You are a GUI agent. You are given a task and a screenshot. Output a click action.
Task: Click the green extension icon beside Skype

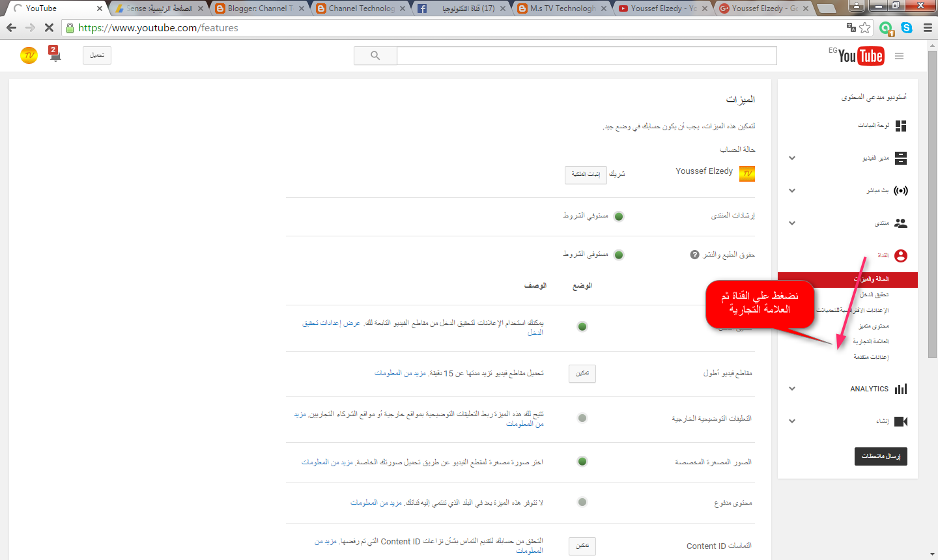pos(886,28)
